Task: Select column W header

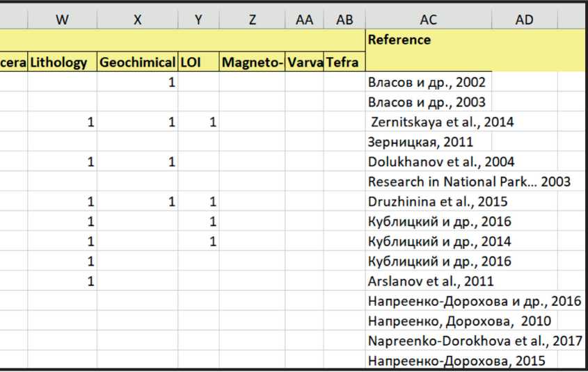Action: click(x=62, y=20)
